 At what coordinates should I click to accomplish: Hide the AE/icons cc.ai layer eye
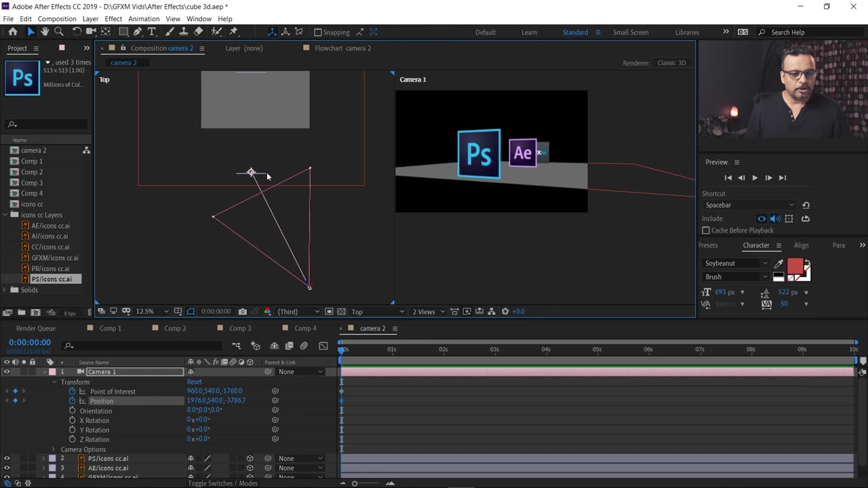[7, 468]
